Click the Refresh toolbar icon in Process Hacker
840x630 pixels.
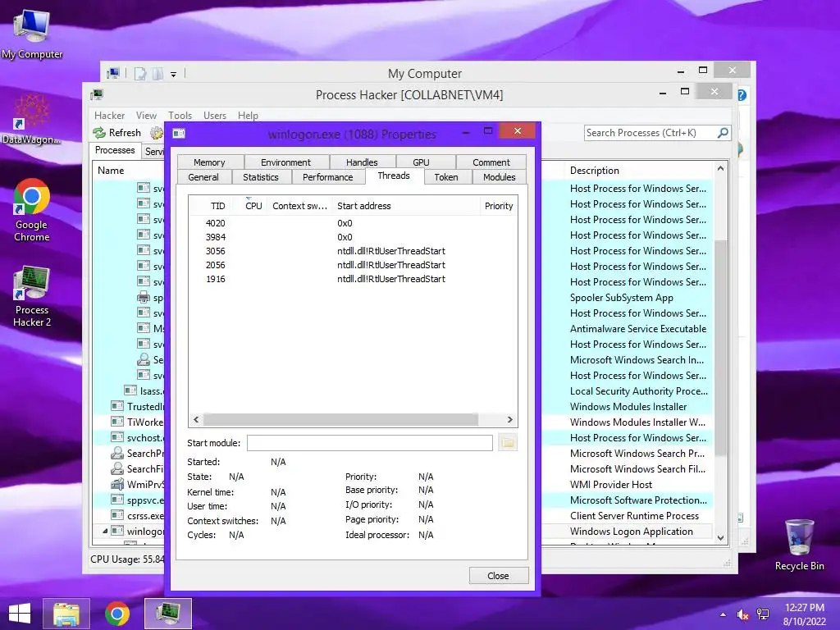pos(98,132)
